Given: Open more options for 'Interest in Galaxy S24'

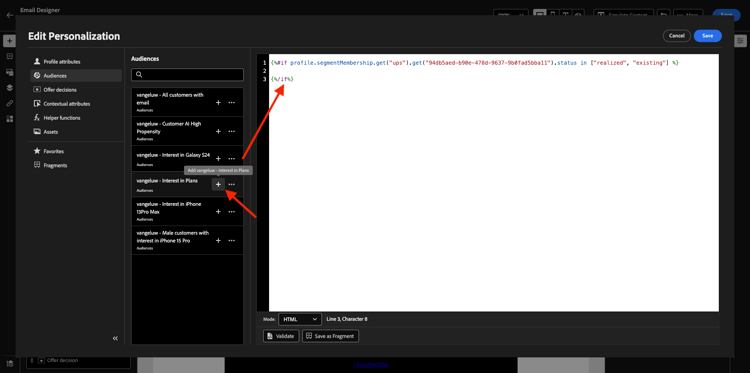Looking at the screenshot, I should [232, 158].
